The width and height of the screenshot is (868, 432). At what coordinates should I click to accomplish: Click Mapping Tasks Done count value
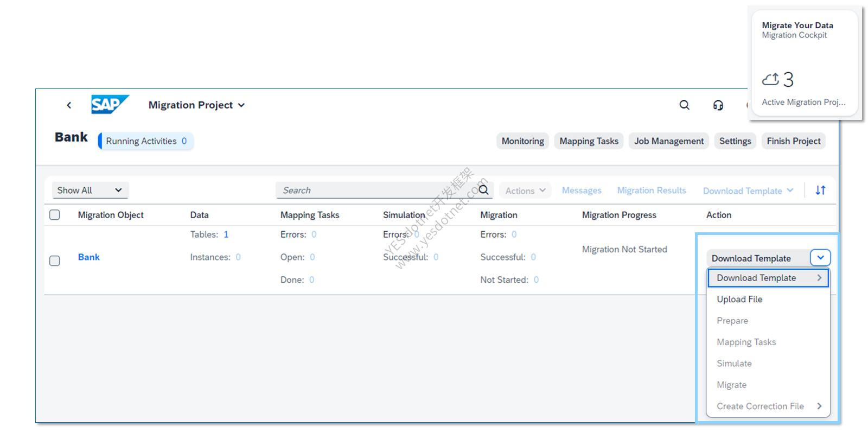(312, 280)
